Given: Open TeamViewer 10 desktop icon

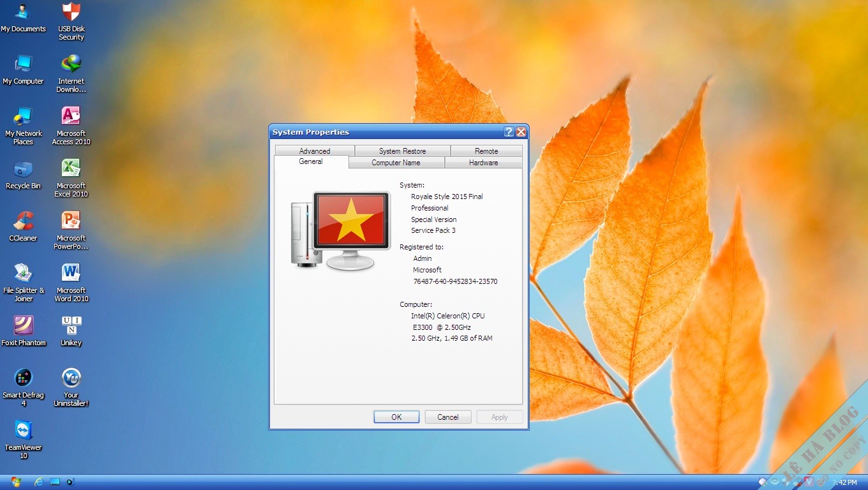Looking at the screenshot, I should [24, 440].
